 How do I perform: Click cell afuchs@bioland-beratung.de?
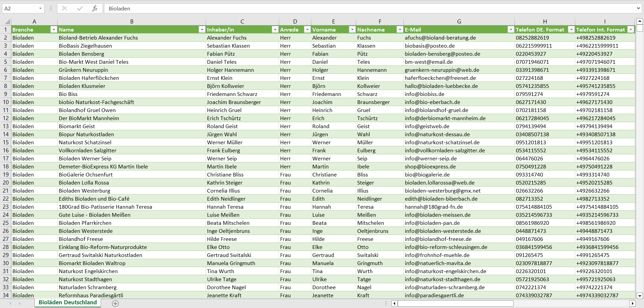pos(459,38)
